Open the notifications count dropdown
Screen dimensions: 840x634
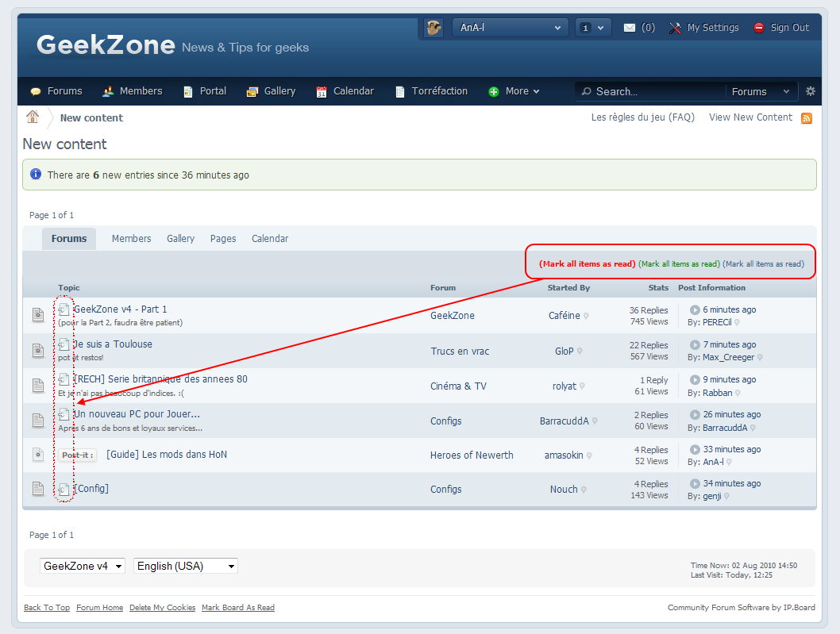coord(593,28)
